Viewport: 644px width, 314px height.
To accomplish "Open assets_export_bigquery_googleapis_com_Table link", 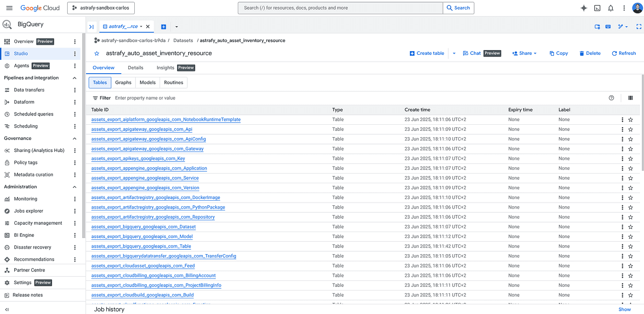I will 141,246.
